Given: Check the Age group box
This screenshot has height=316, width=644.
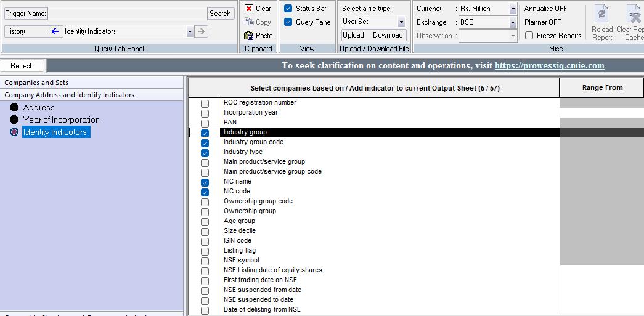Looking at the screenshot, I should click(205, 222).
